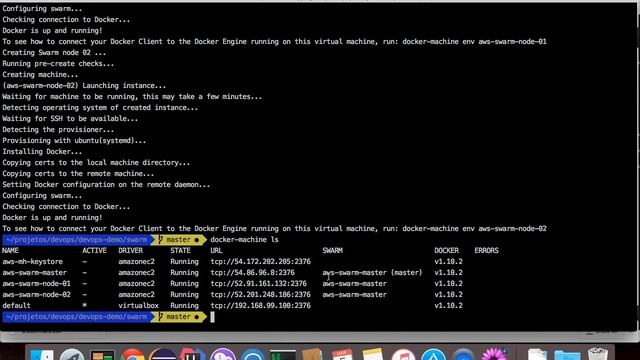Open the Trash in the dock

(x=598, y=354)
